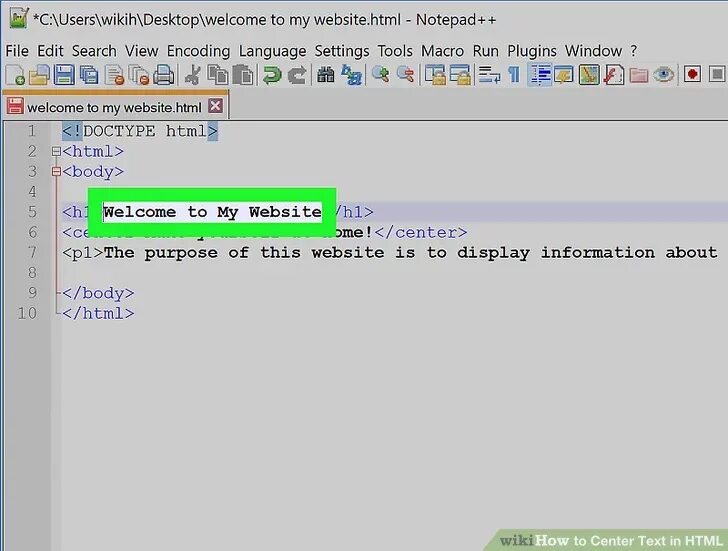Toggle file monitoring eye icon
Viewport: 728px width, 551px height.
[x=663, y=75]
